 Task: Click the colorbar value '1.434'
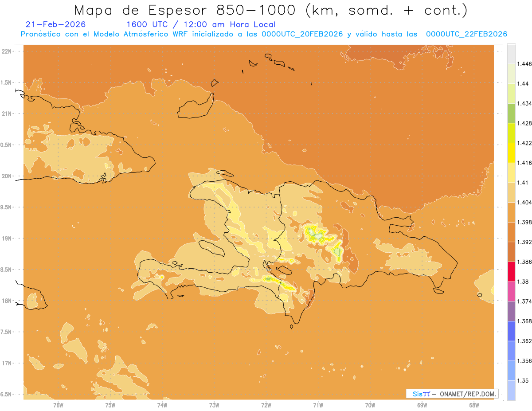525,103
